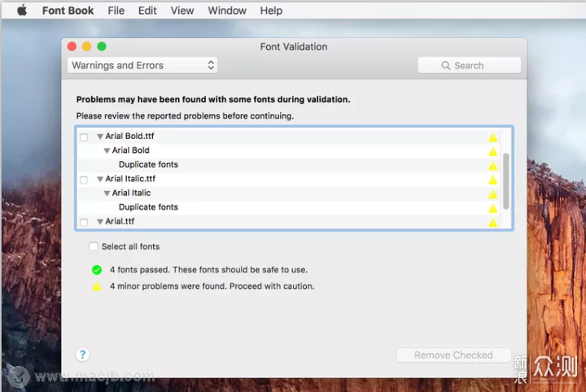The image size is (586, 392).
Task: Check the Arial.ttf checkbox
Action: coord(84,222)
